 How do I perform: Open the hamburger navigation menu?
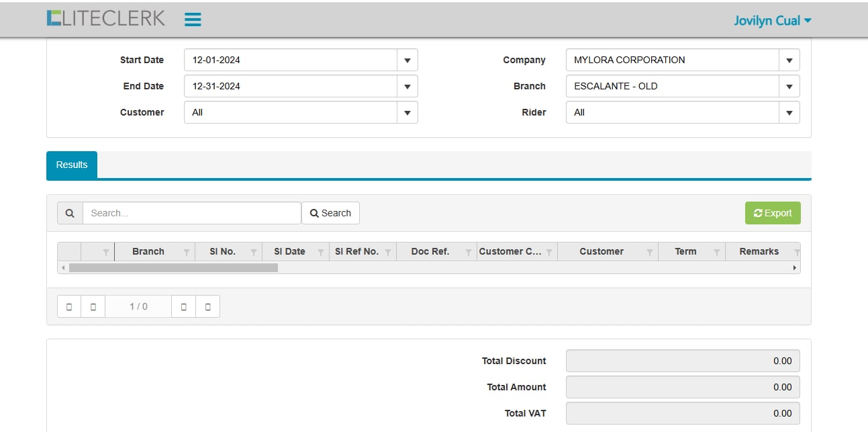(x=193, y=19)
